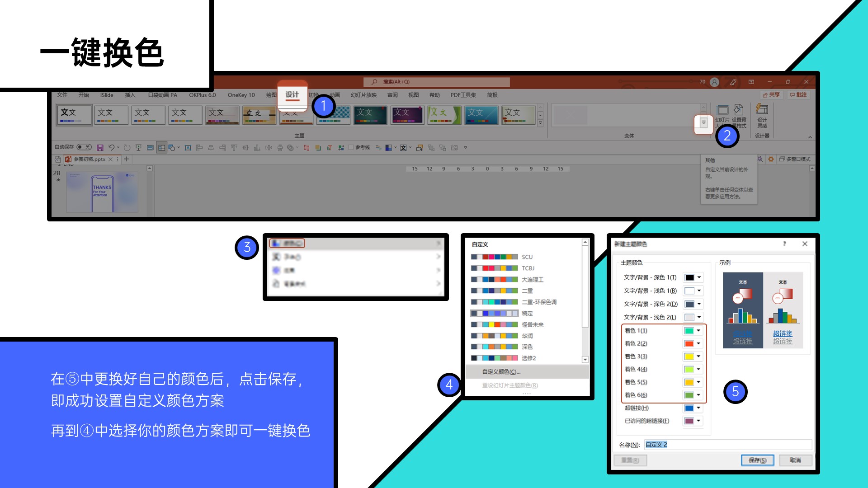868x488 pixels.
Task: Click the help question mark in theme color dialog
Action: tap(784, 244)
